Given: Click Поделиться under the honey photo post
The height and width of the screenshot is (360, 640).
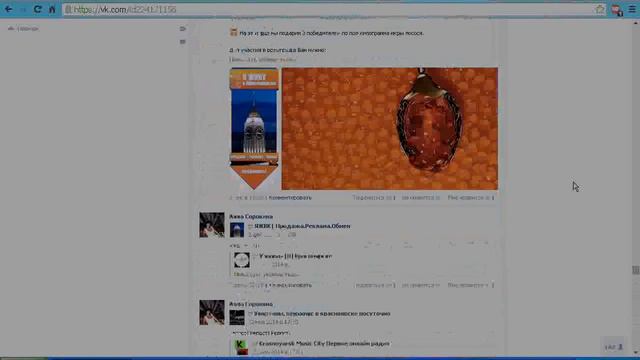Looking at the screenshot, I should tap(374, 198).
